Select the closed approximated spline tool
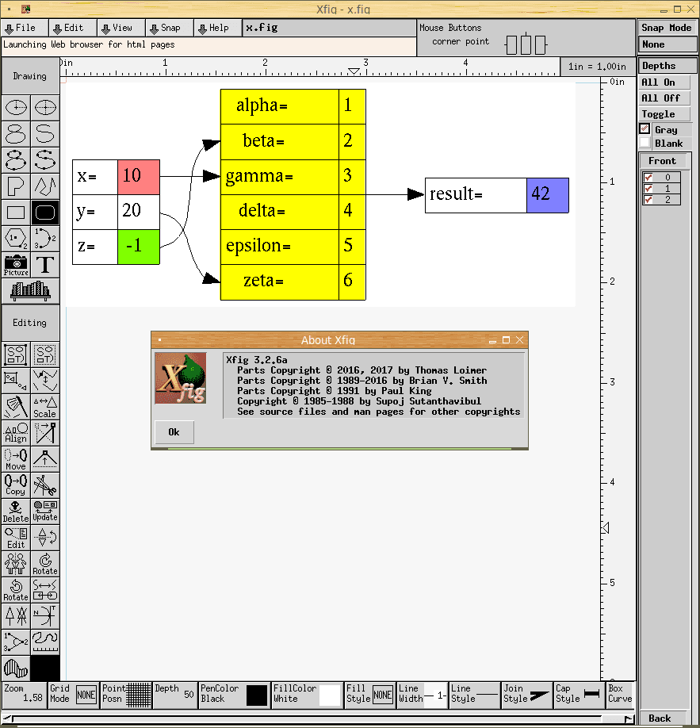Screen dimensions: 700x728 16,134
